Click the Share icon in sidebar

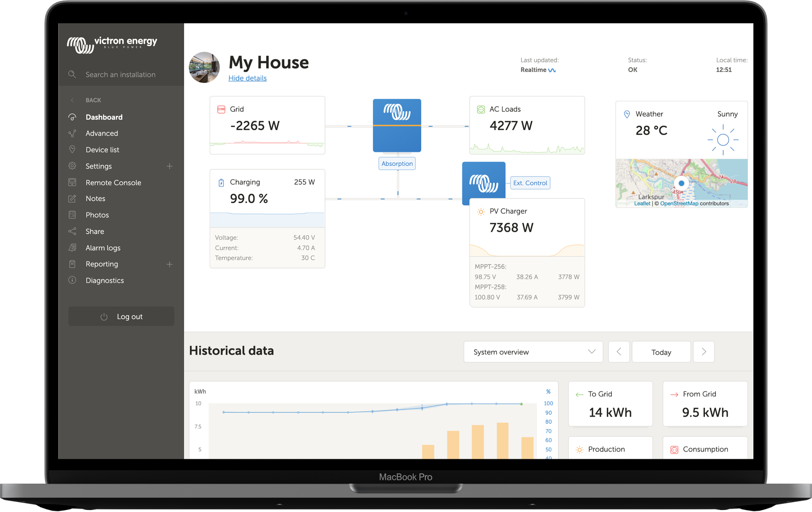[73, 231]
